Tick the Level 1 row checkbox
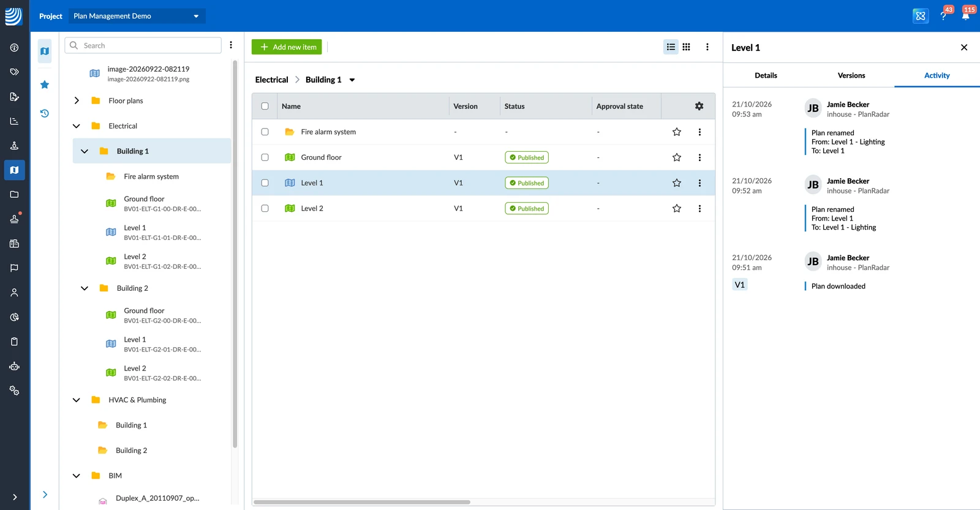980x510 pixels. pos(265,183)
